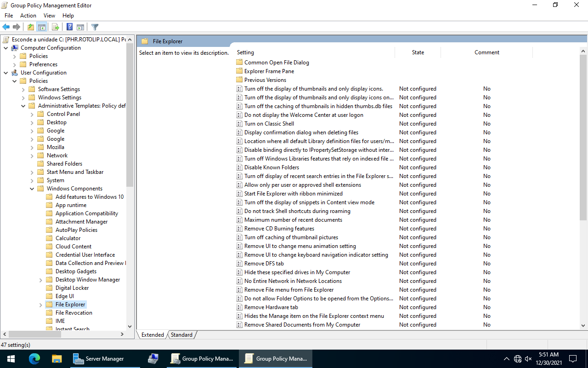Screen dimensions: 588x368
Task: Open the Previous Versions folder
Action: pyautogui.click(x=265, y=80)
